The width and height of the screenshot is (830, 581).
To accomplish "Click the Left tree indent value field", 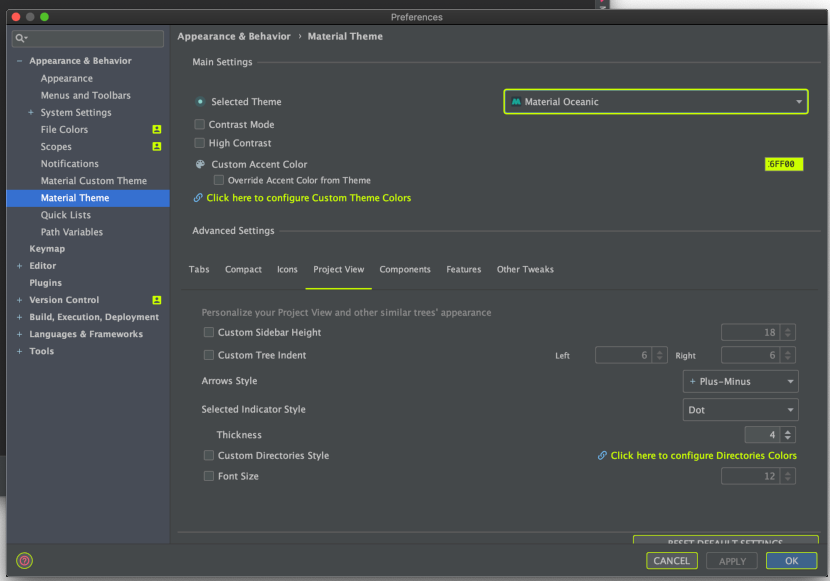I will (x=624, y=355).
